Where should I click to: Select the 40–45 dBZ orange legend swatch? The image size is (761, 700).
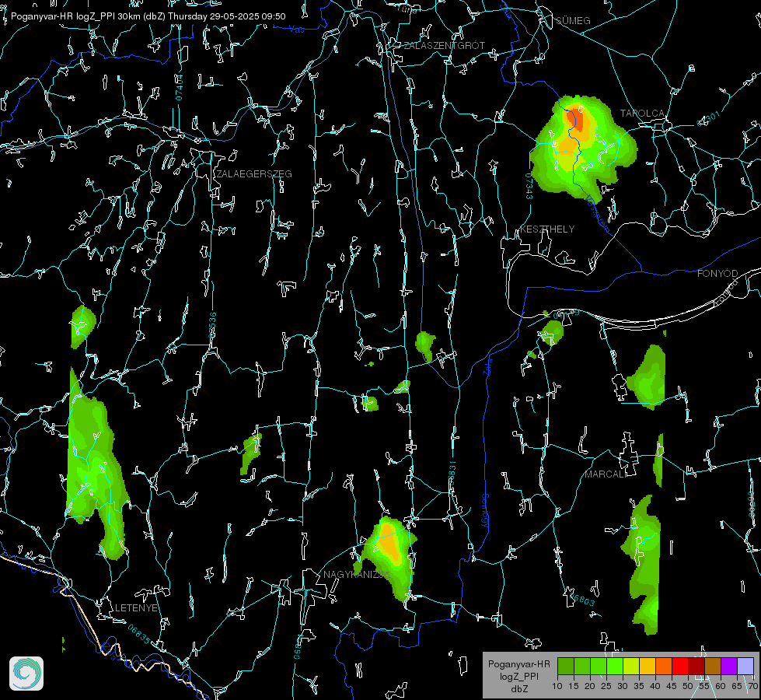664,666
